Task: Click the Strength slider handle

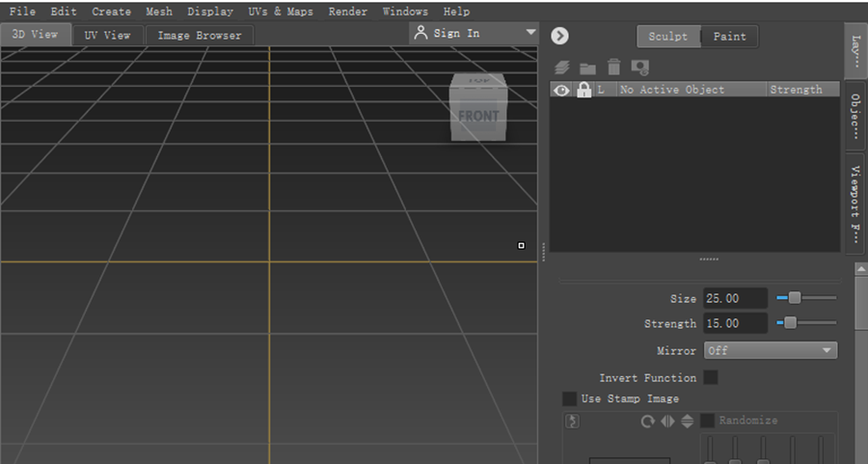Action: coord(791,322)
